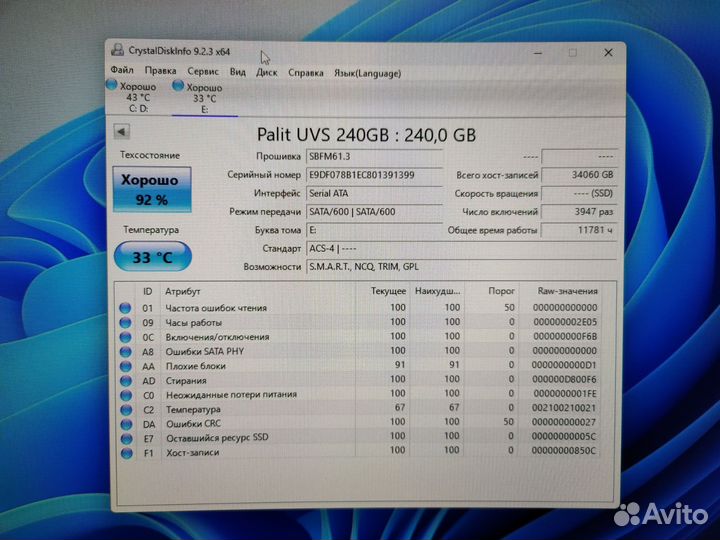Screen dimensions: 720x540
Task: Click the status dot for attribute 01
Action: click(125, 308)
